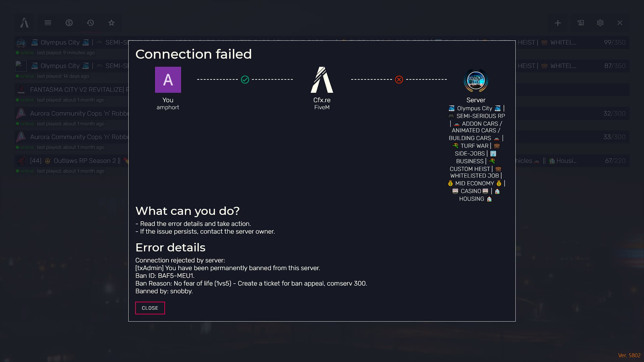Click the Olympus City server logo
This screenshot has width=644, height=362.
476,80
